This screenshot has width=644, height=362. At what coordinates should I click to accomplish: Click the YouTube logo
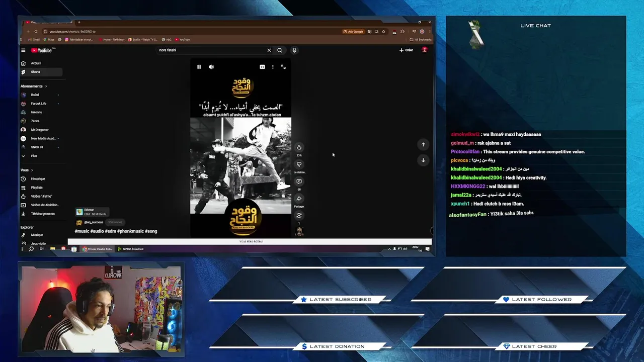click(x=41, y=50)
